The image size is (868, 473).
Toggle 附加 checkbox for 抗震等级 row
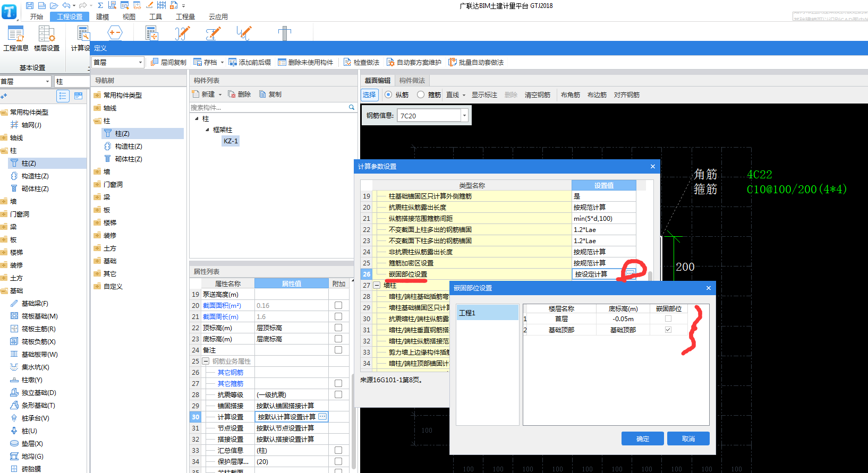pos(338,394)
